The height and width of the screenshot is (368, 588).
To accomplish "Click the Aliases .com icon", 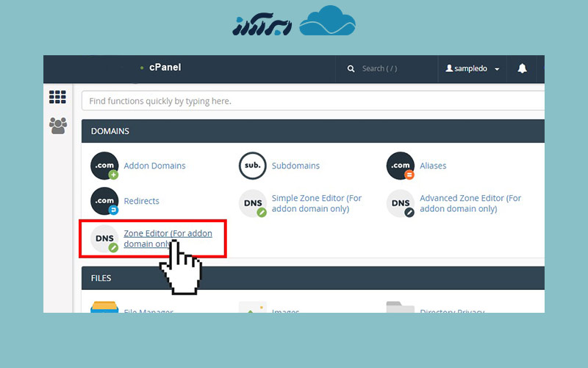I will coord(401,166).
